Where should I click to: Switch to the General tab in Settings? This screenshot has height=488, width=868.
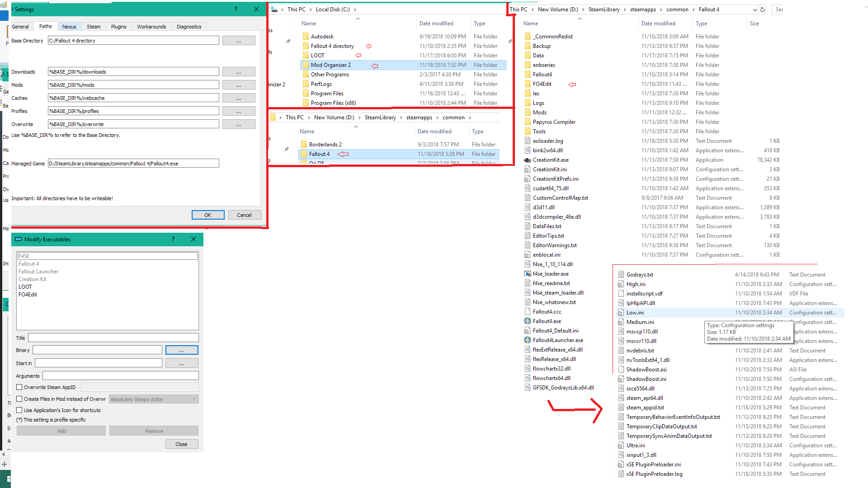tap(20, 27)
